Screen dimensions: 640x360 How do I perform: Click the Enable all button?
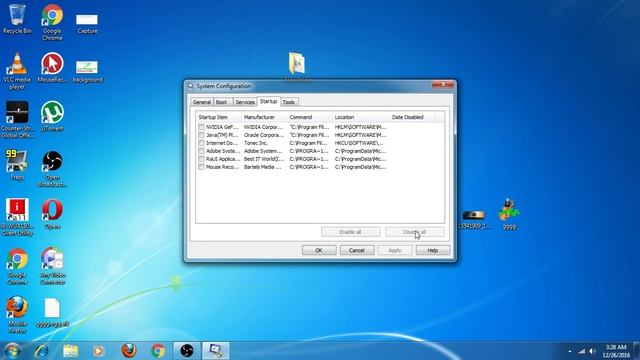(351, 232)
